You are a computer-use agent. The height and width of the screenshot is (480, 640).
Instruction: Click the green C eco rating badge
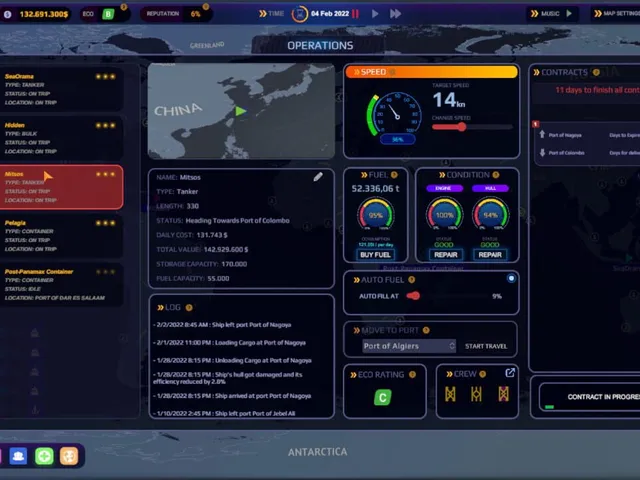382,397
